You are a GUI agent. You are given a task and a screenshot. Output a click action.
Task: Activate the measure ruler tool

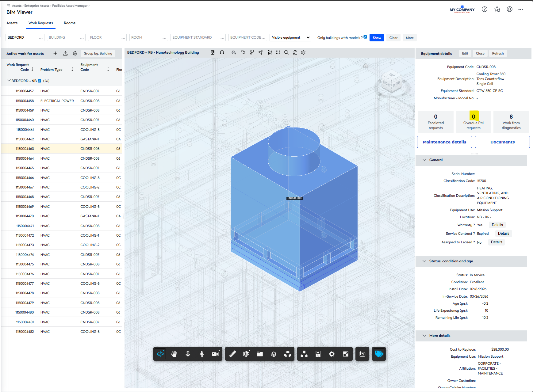[232, 354]
